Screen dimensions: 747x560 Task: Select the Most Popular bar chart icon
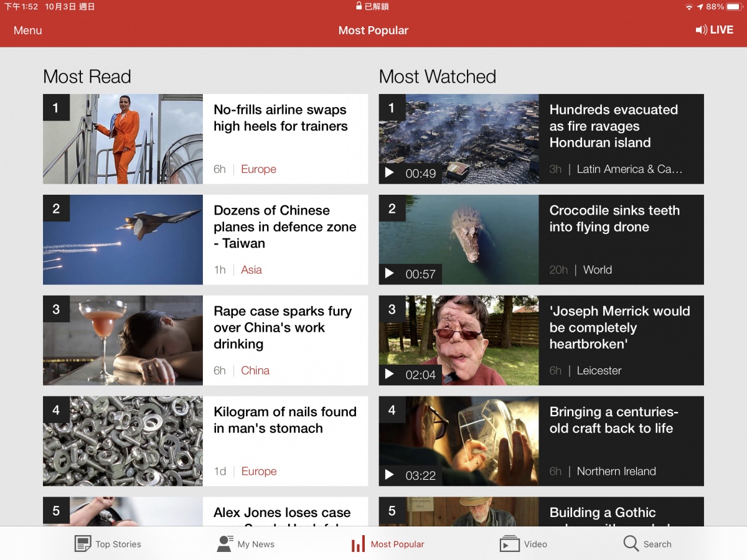(358, 544)
